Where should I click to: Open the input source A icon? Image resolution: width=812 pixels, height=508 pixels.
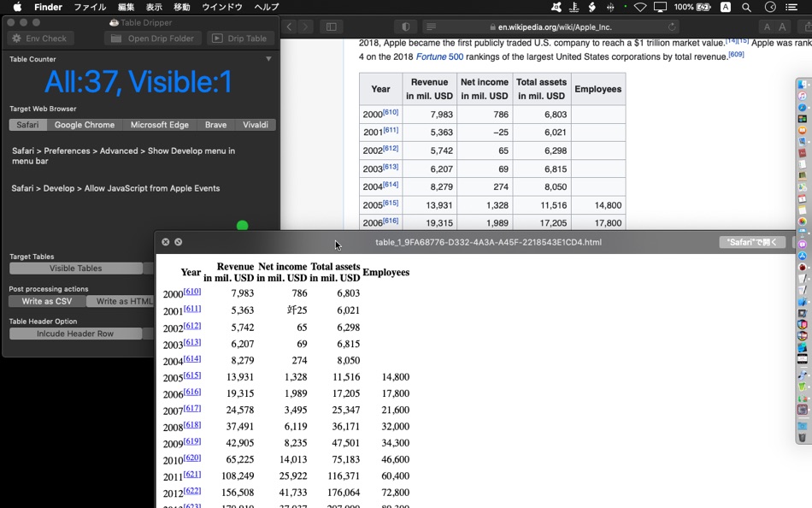click(x=726, y=7)
